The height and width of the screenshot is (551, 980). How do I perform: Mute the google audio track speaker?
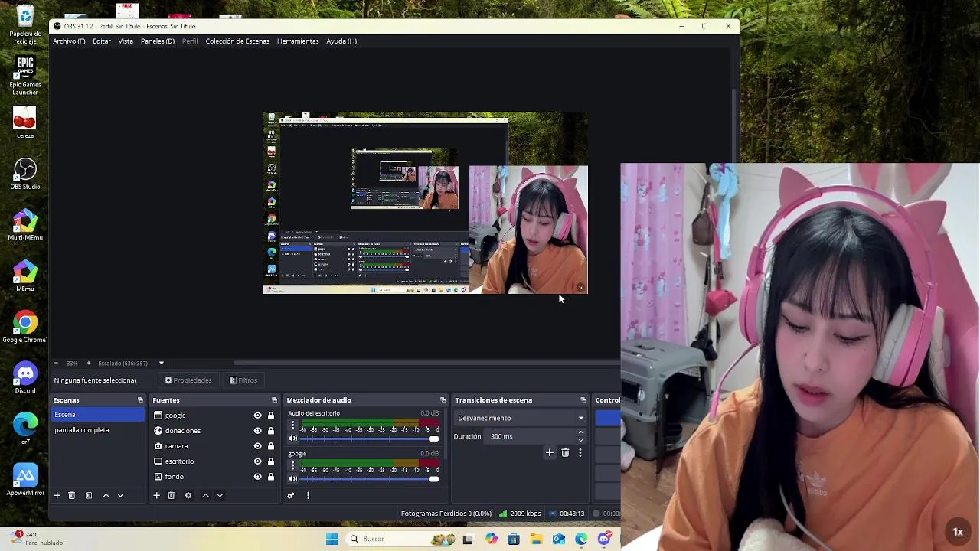292,478
